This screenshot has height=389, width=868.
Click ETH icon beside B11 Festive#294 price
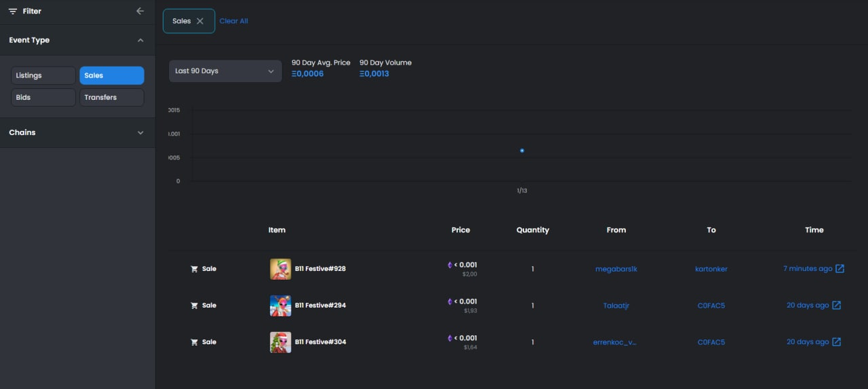450,301
